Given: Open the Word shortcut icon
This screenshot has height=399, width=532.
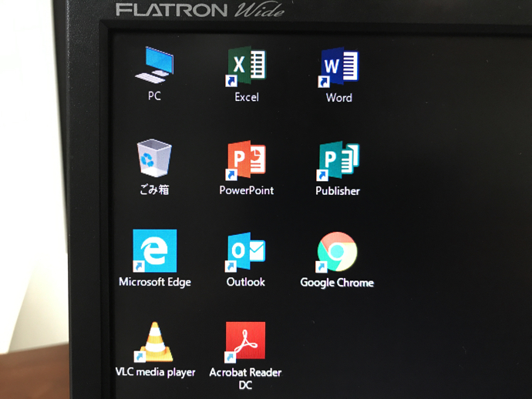Looking at the screenshot, I should (338, 68).
